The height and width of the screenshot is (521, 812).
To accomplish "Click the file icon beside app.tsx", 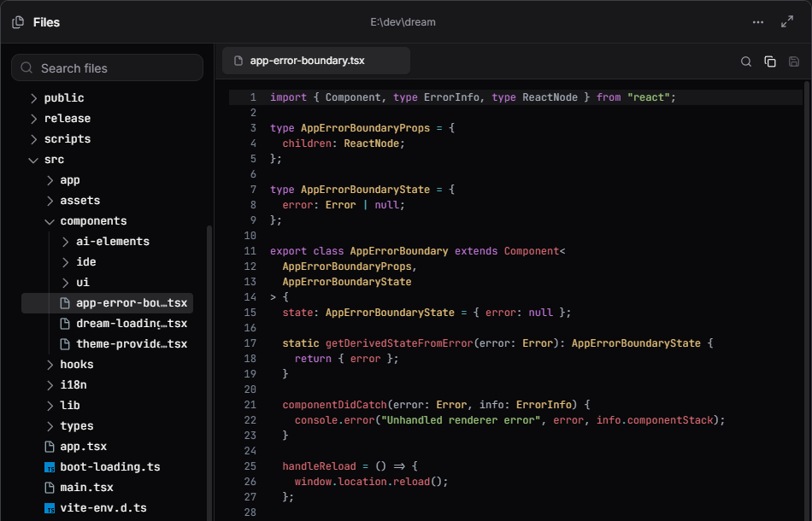I will [50, 447].
